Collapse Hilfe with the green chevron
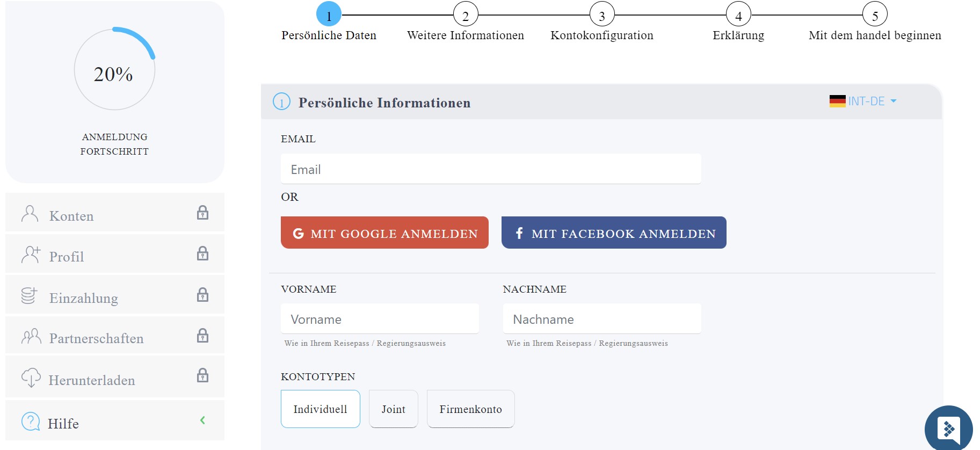The height and width of the screenshot is (450, 980). (x=202, y=420)
